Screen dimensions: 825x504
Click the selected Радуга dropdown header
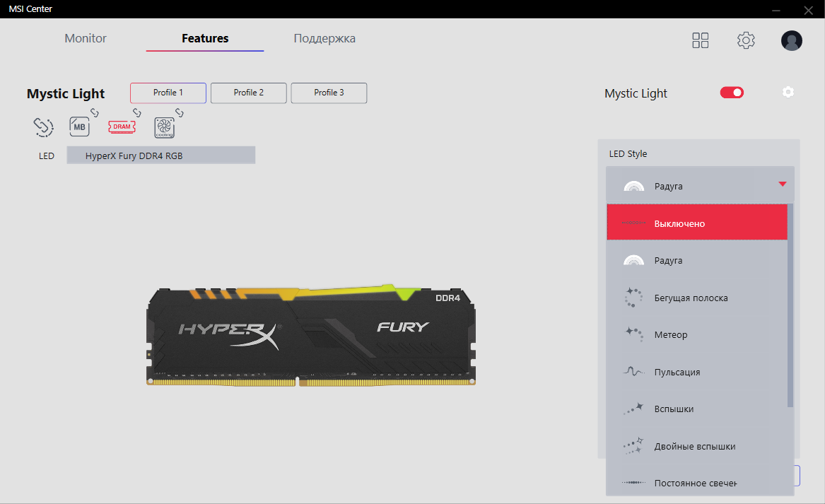pyautogui.click(x=700, y=185)
